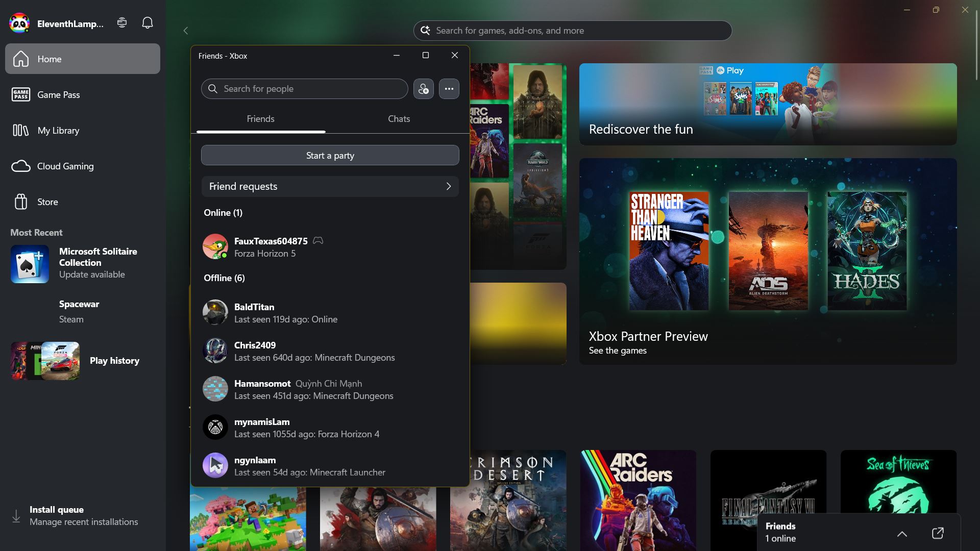Open My Library from sidebar
Screen dimensions: 980x551
[58, 131]
